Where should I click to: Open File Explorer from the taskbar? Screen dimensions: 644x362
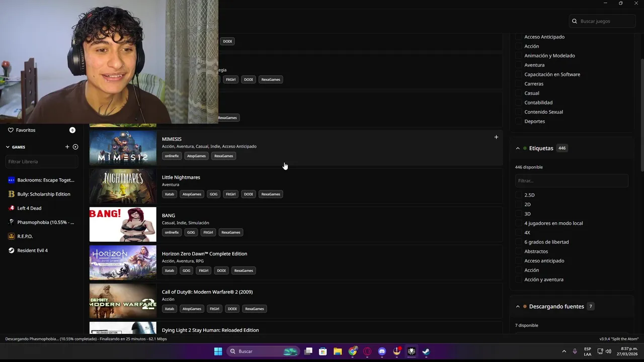[x=338, y=351]
